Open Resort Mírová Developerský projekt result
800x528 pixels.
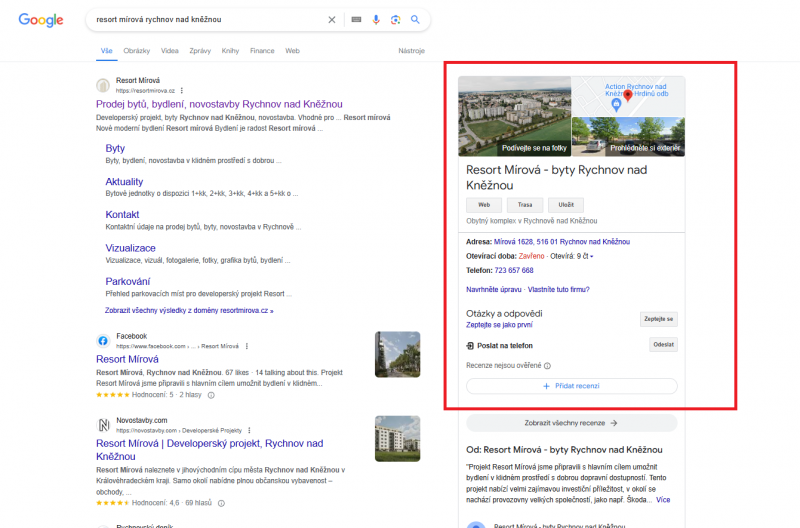tap(210, 450)
